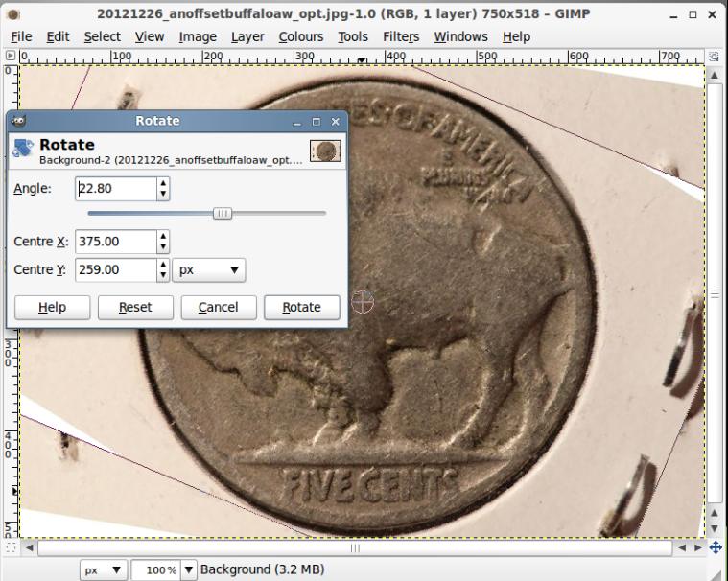728x581 pixels.
Task: Toggle zoom-on-resize icon at top right
Action: tap(714, 57)
